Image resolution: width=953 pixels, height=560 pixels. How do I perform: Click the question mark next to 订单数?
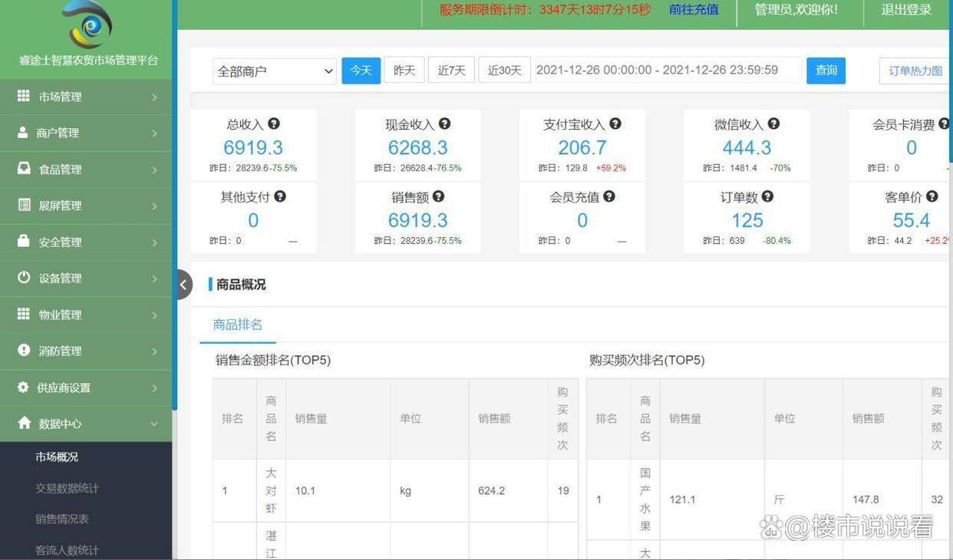pos(767,196)
